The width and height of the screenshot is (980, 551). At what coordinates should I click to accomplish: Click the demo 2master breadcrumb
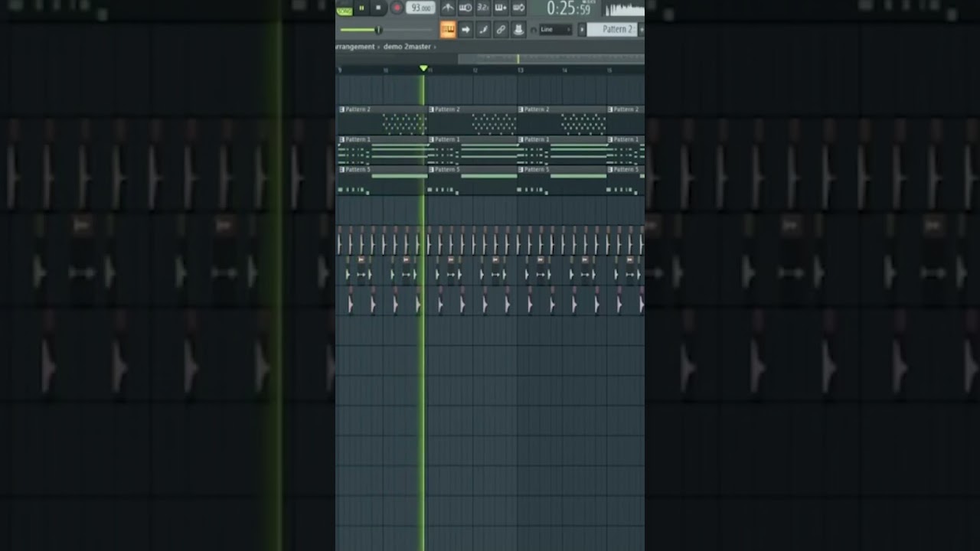click(x=407, y=47)
